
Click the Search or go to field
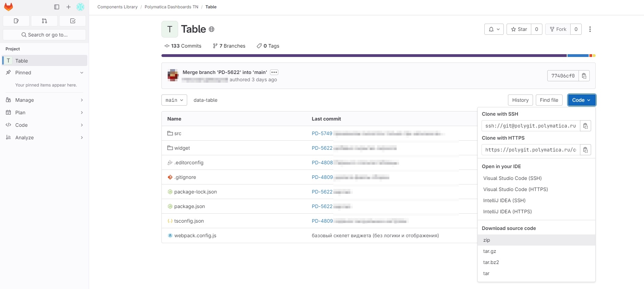click(x=45, y=35)
